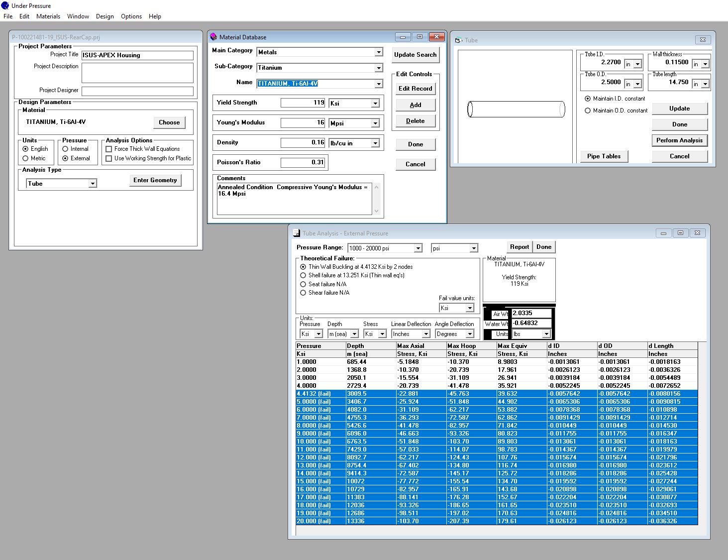The image size is (728, 560).
Task: Click Add in Edit Controls
Action: 416,105
